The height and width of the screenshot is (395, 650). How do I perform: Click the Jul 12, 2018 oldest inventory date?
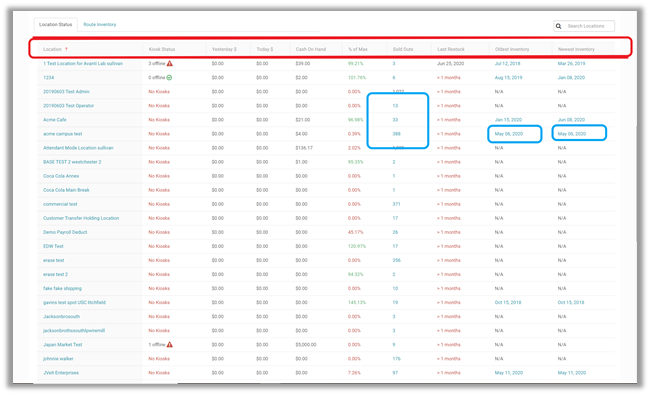coord(507,63)
